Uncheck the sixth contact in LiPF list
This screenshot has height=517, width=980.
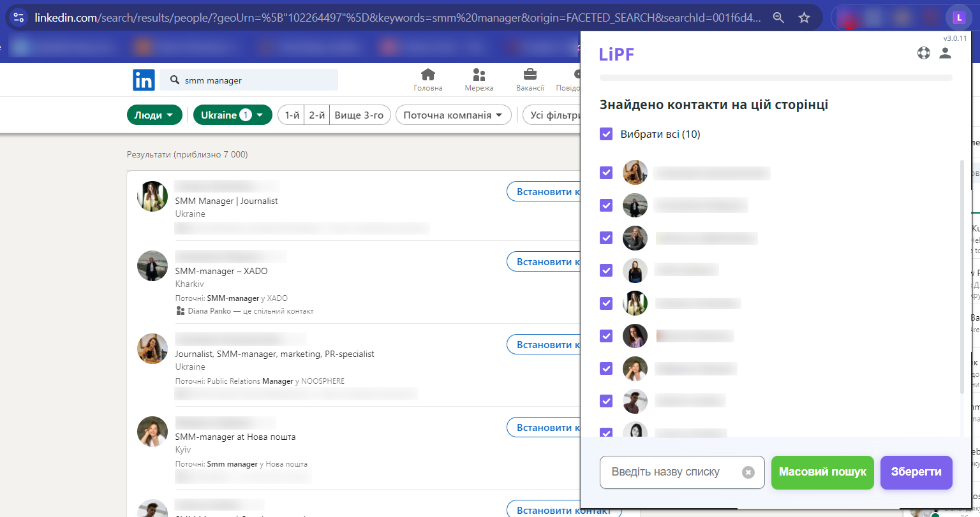pyautogui.click(x=606, y=335)
